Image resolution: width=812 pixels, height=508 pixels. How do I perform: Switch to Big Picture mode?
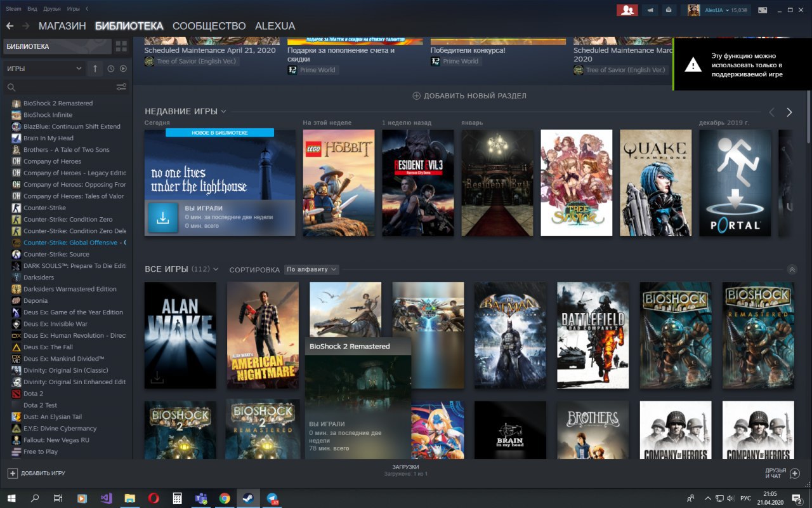click(762, 10)
